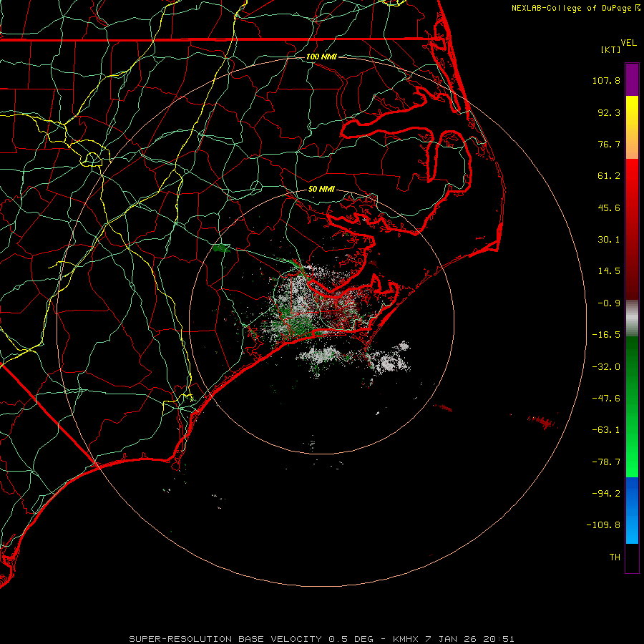Pick the gray near-zero segment of the color bar

click(632, 318)
